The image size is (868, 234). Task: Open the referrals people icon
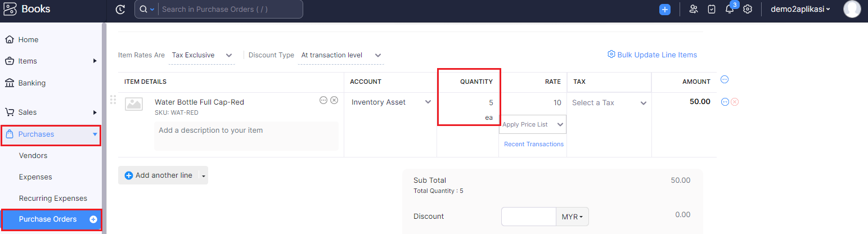pyautogui.click(x=694, y=9)
